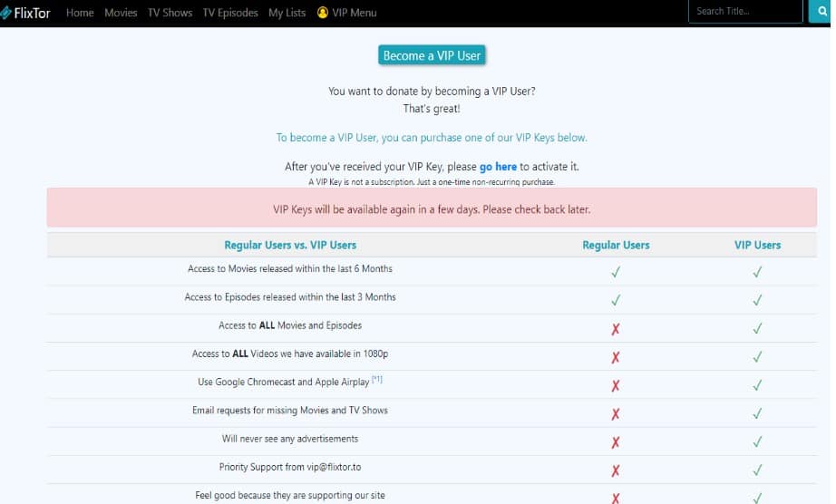Viewport: 836px width, 504px height.
Task: Click 'Access to Movies released within the last 6 Months'
Action: pyautogui.click(x=290, y=269)
